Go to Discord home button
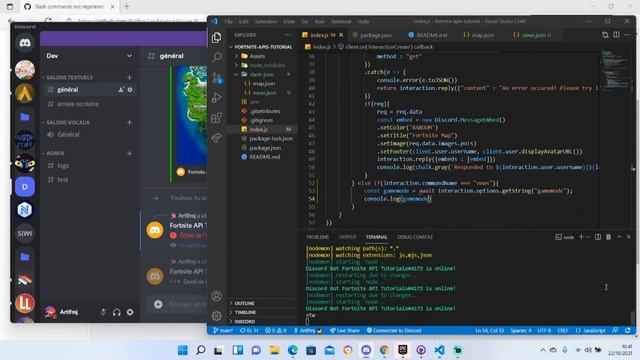 click(25, 43)
